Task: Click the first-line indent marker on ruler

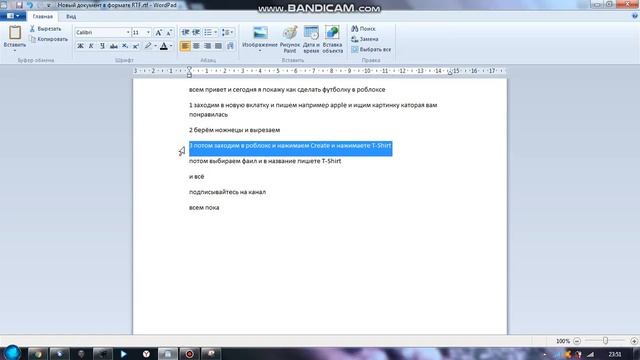Action: point(189,69)
